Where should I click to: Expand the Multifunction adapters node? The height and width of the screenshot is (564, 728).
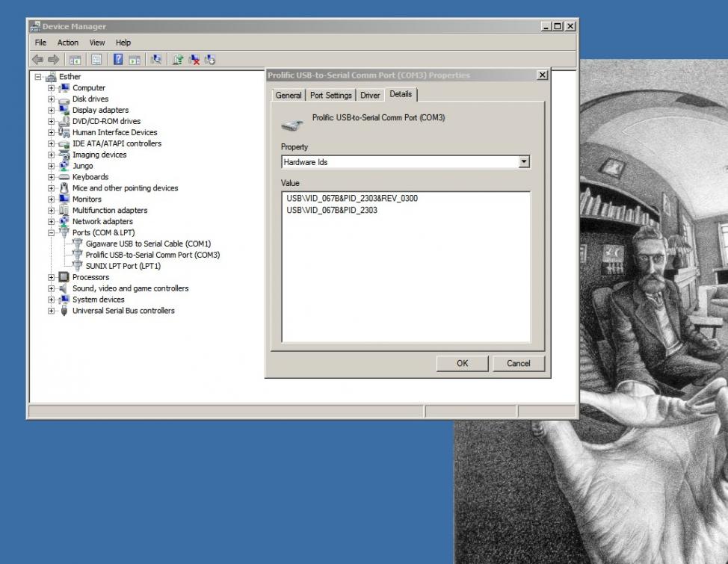click(51, 210)
